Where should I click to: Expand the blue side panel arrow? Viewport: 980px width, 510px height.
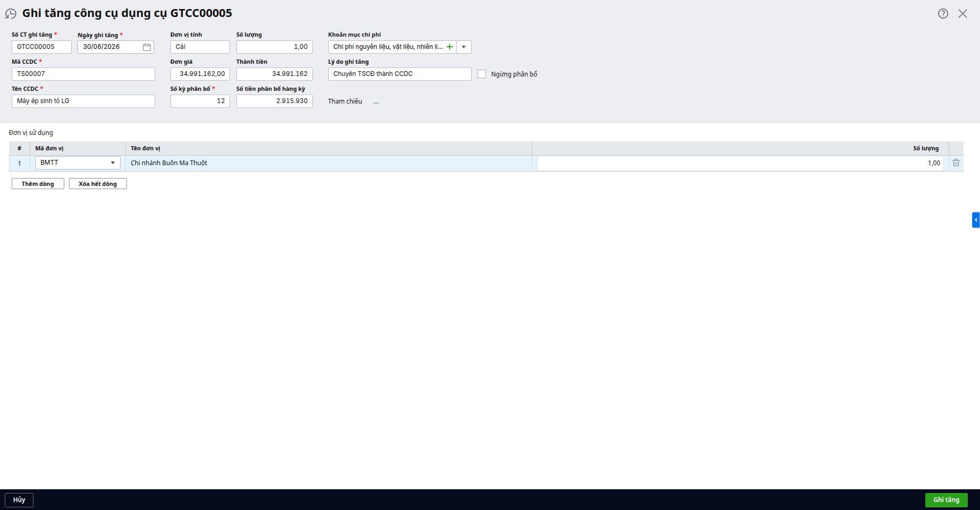coord(976,220)
